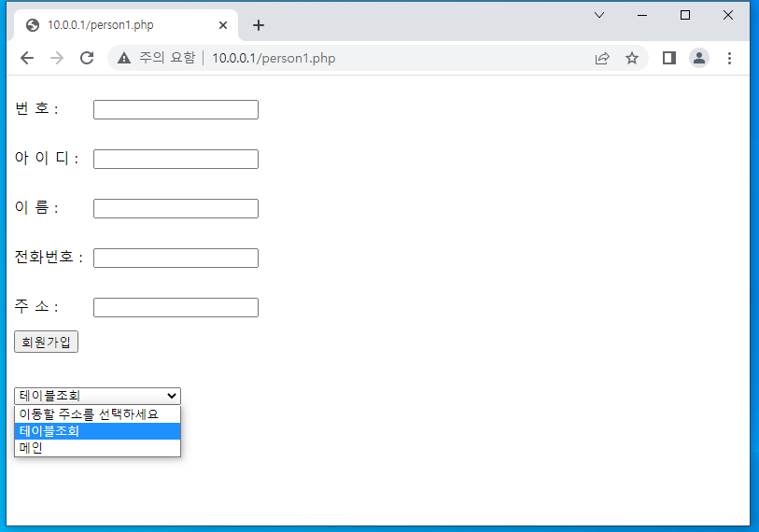Click the 이 름 input field

[176, 209]
